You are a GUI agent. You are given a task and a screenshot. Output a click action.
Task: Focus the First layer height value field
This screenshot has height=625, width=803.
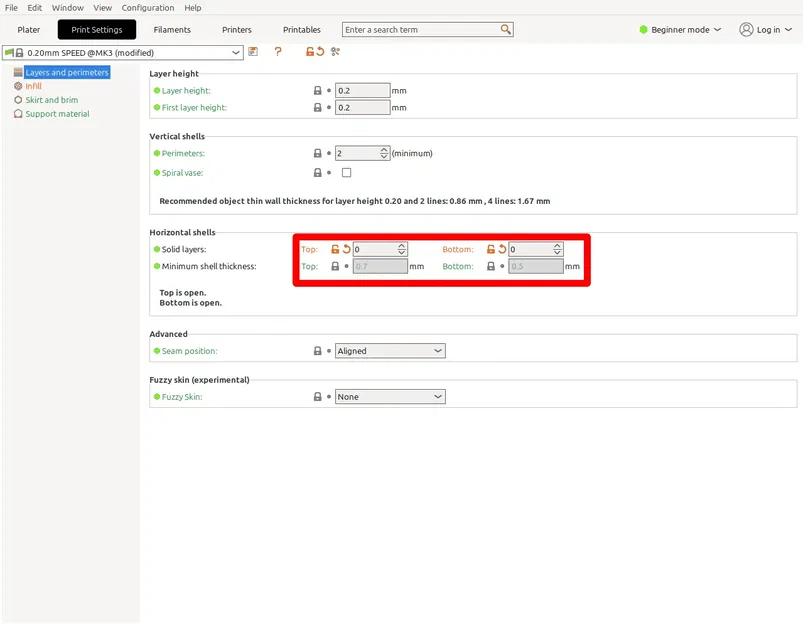click(x=363, y=108)
